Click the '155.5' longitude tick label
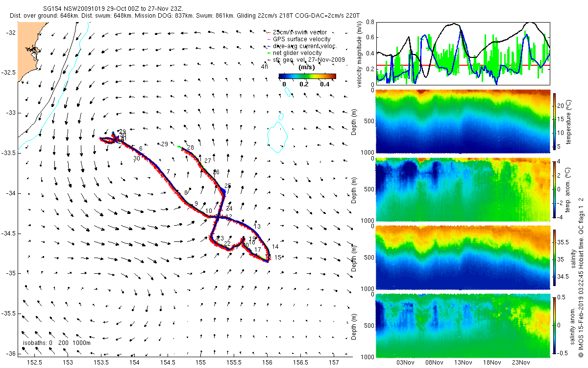This screenshot has height=368, width=588. tap(234, 362)
